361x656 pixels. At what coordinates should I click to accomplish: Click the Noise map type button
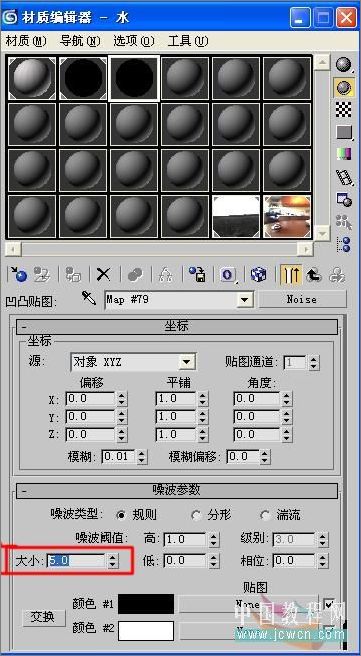point(302,300)
